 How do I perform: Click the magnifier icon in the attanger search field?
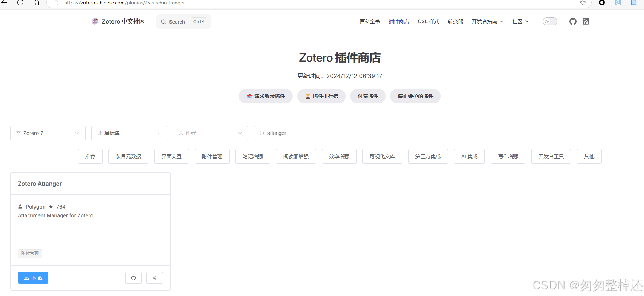(x=262, y=133)
